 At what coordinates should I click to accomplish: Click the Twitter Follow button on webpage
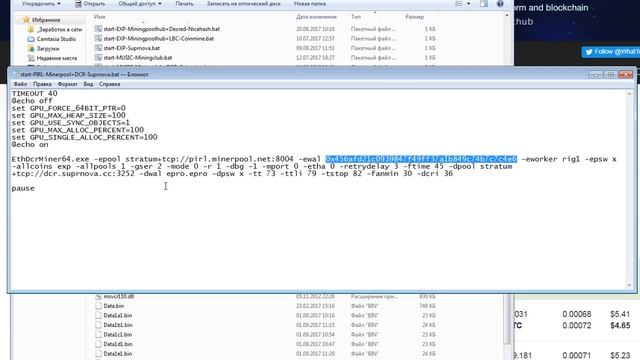click(x=611, y=52)
